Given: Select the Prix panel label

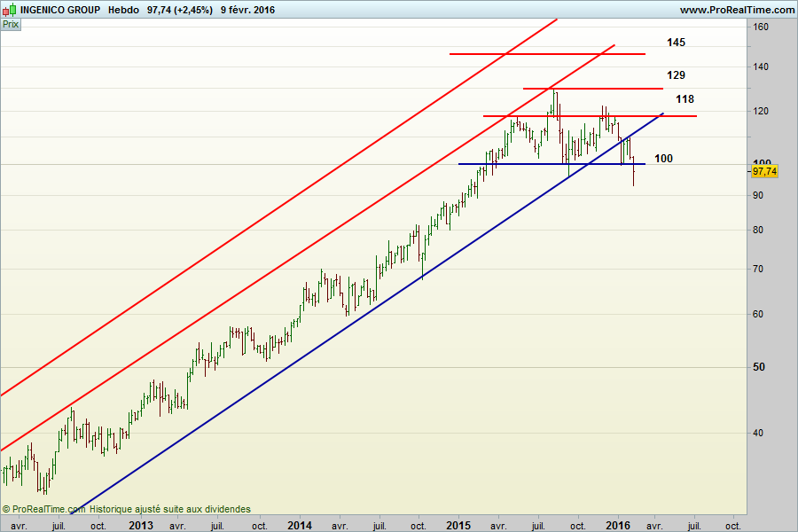Looking at the screenshot, I should [11, 25].
